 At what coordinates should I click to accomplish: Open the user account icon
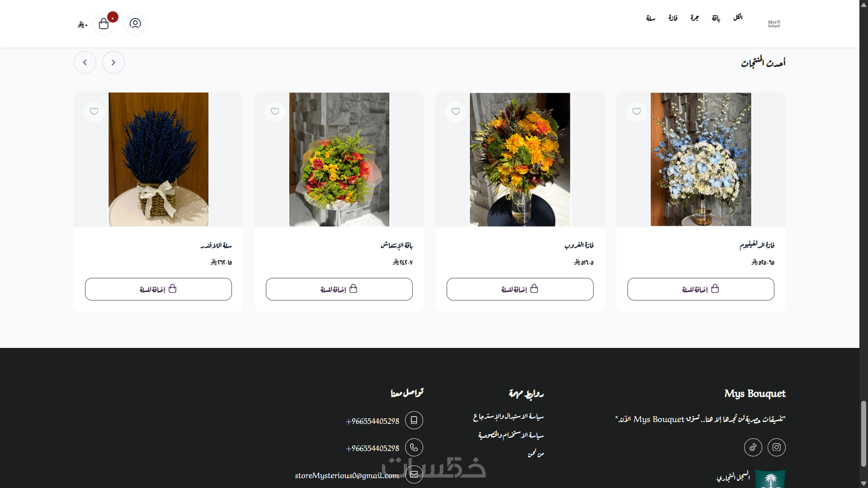pos(135,23)
